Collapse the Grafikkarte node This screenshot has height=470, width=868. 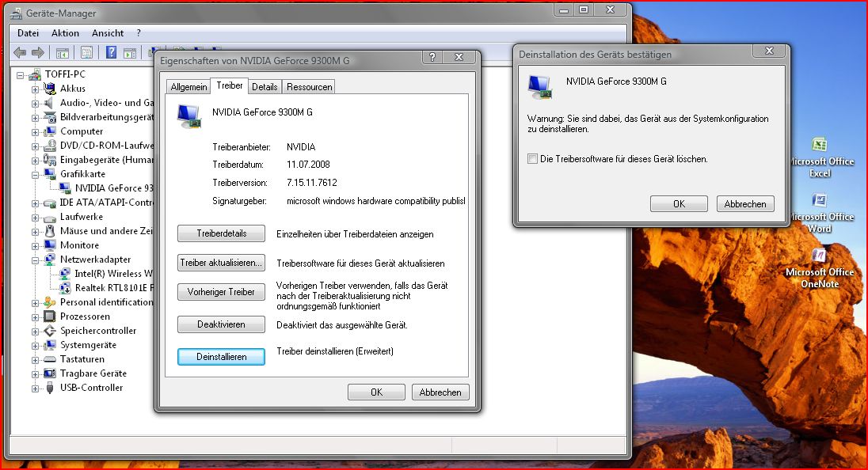pyautogui.click(x=36, y=175)
